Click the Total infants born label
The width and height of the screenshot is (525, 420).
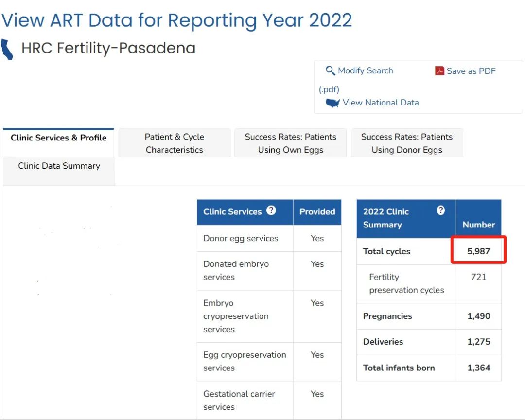(399, 368)
